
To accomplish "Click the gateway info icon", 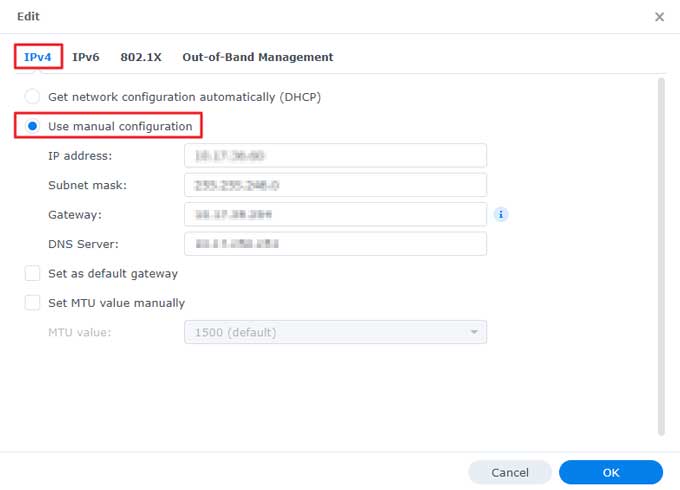I will pyautogui.click(x=500, y=214).
